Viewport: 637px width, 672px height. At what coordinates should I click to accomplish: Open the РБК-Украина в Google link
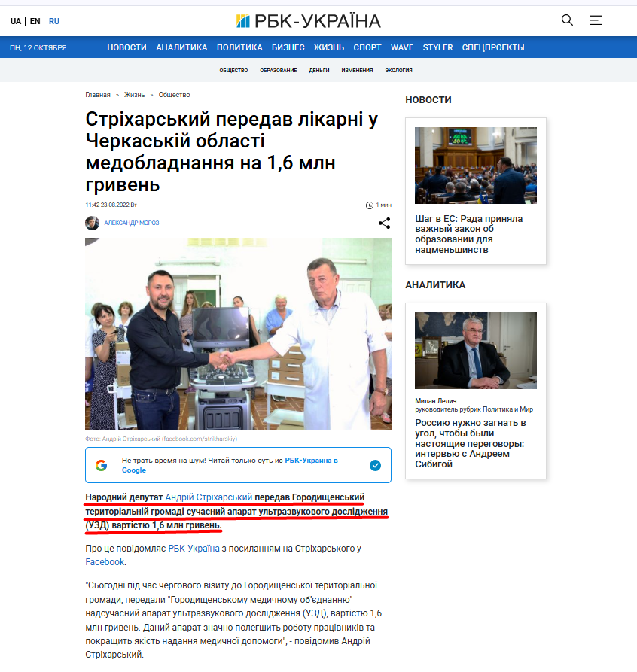(230, 465)
